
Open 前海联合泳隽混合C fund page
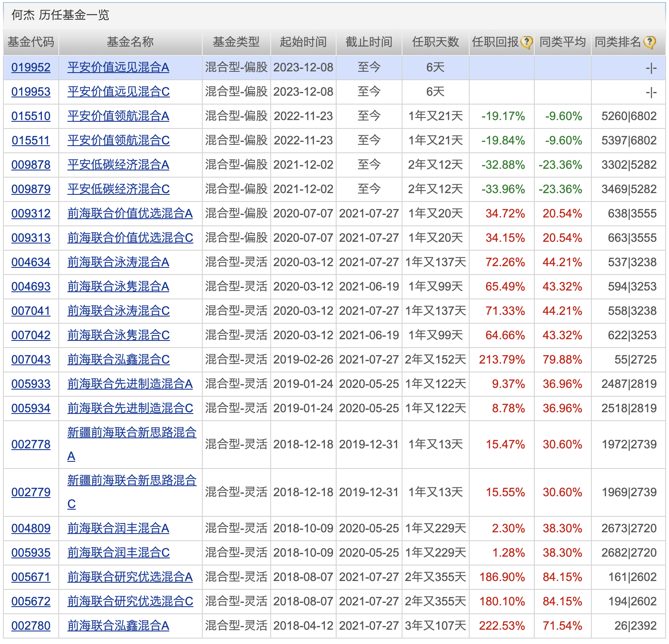[119, 335]
